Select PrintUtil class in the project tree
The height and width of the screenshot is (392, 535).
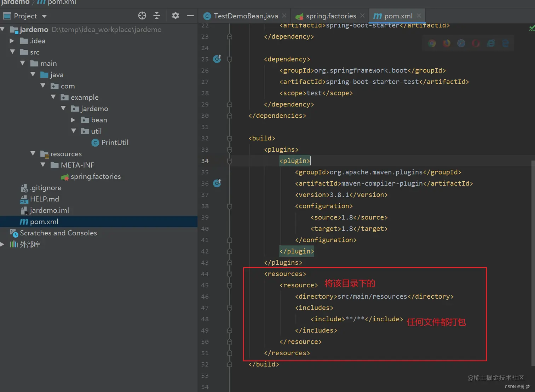(x=114, y=142)
